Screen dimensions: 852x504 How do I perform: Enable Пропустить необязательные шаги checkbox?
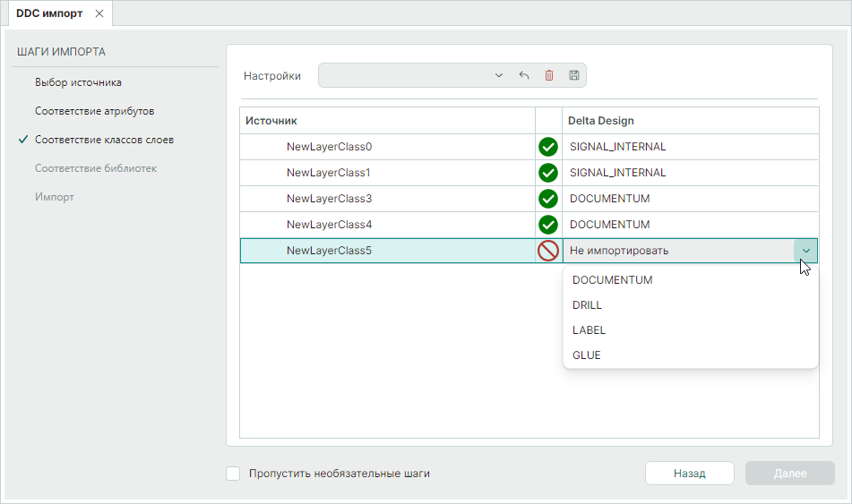coord(233,474)
